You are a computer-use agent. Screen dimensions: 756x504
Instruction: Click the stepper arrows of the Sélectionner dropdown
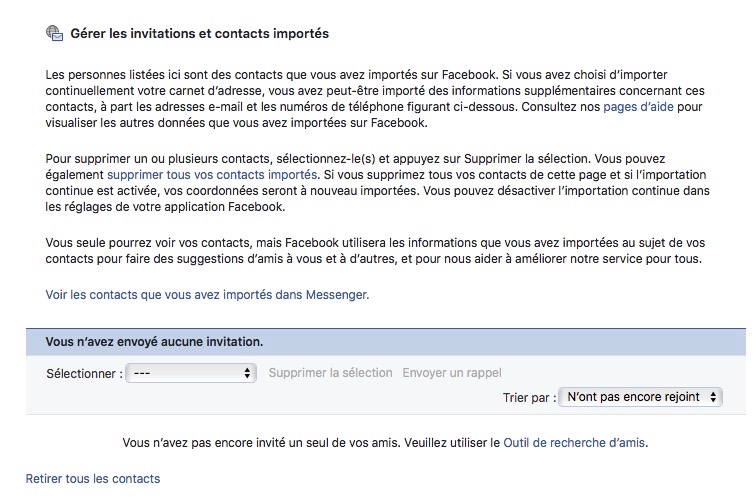247,373
